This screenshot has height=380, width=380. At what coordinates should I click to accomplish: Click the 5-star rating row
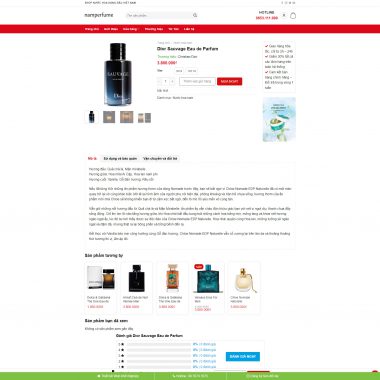167,344
